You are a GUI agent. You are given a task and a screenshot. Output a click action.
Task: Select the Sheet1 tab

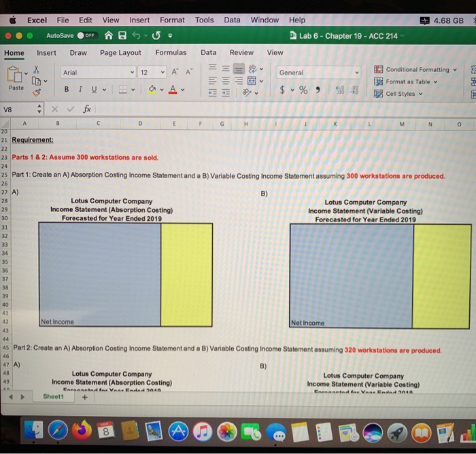[54, 396]
